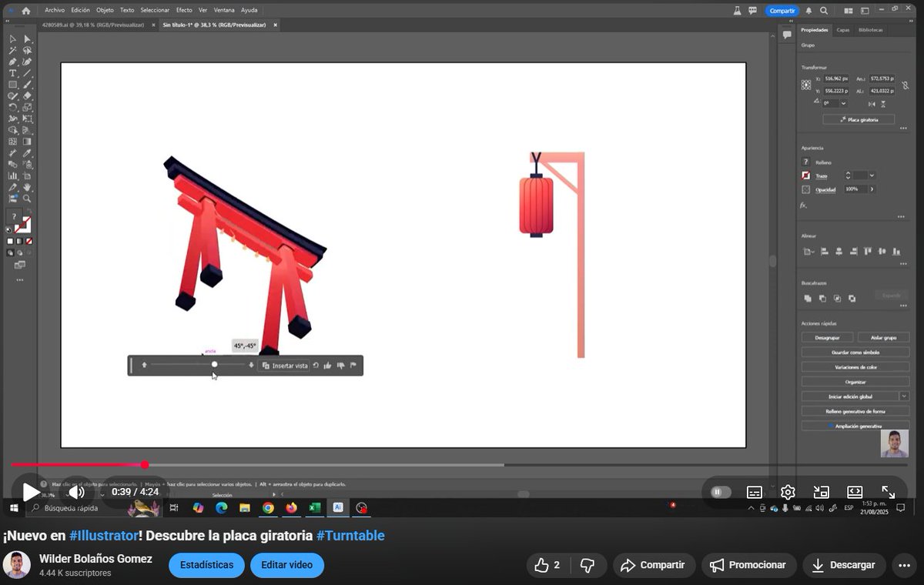Image resolution: width=924 pixels, height=585 pixels.
Task: Select the Rotate tool
Action: click(13, 108)
